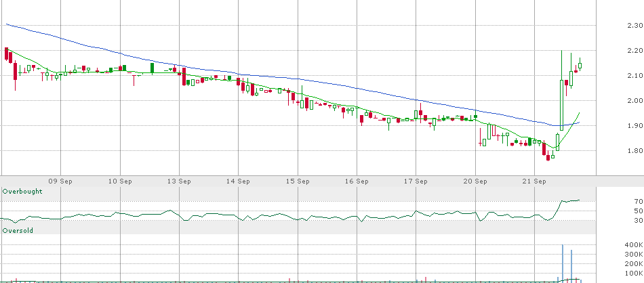Click the RSI 30 level label

coord(639,220)
